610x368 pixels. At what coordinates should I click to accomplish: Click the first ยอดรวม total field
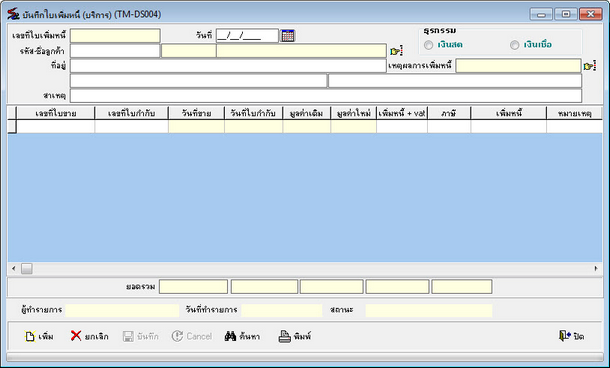click(193, 287)
